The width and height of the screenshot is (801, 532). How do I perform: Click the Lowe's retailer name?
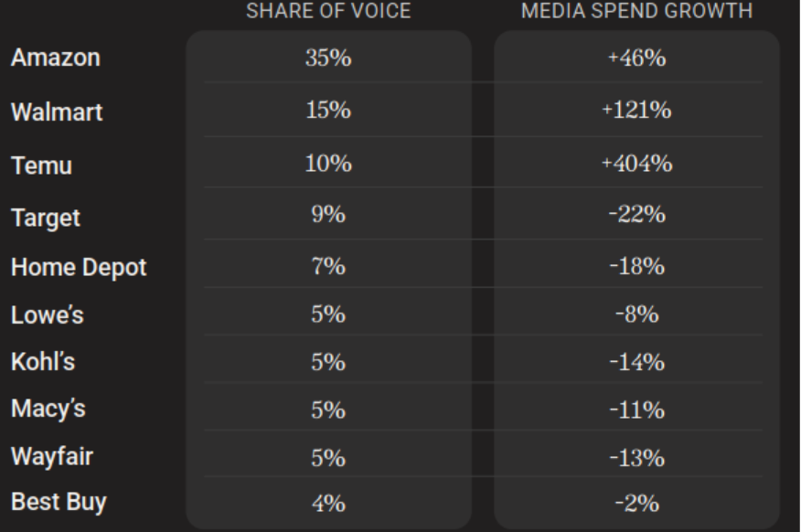pyautogui.click(x=48, y=315)
